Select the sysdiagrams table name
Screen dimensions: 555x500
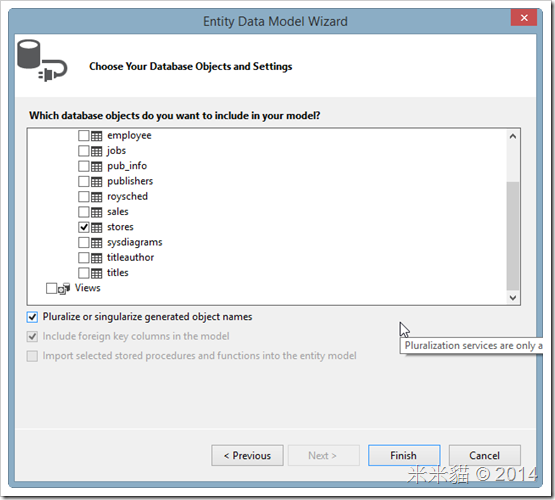(135, 242)
